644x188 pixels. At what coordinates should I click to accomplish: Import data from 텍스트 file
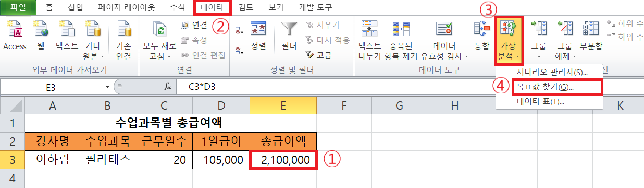click(67, 36)
